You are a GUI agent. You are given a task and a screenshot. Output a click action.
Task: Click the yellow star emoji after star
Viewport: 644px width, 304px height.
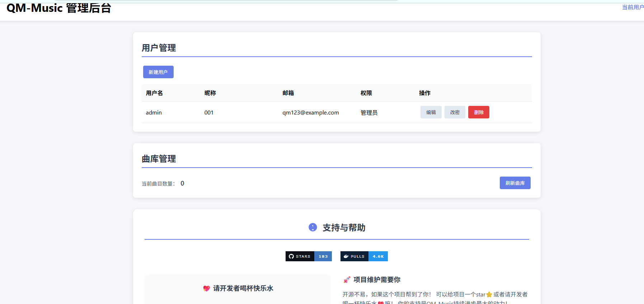click(x=489, y=295)
